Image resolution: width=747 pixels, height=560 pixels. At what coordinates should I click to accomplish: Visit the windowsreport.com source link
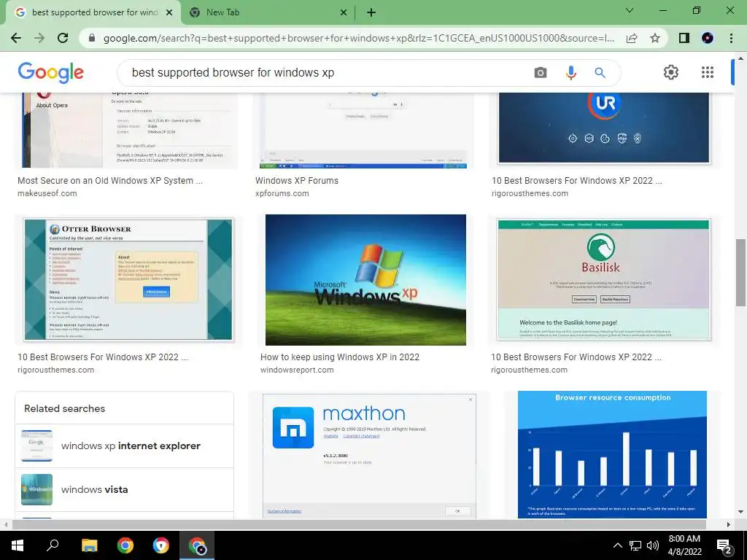tap(297, 370)
